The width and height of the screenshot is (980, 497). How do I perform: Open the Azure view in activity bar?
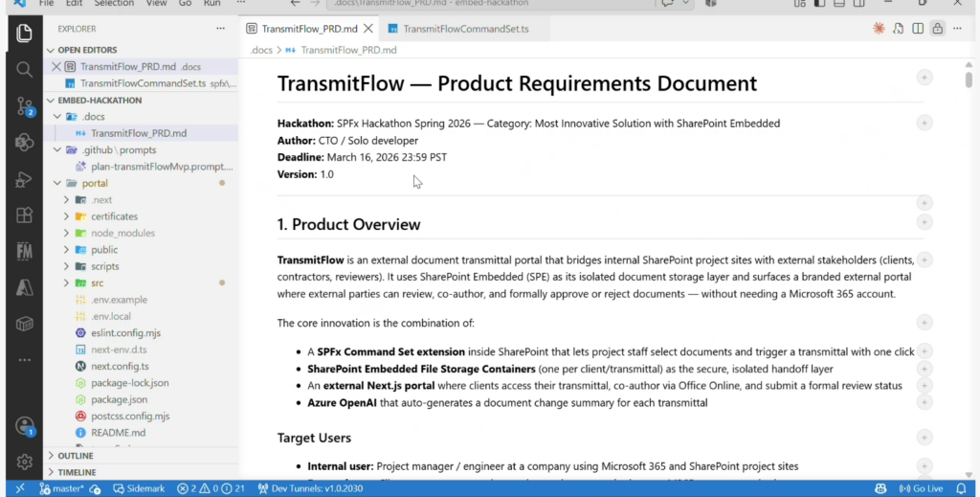point(24,287)
